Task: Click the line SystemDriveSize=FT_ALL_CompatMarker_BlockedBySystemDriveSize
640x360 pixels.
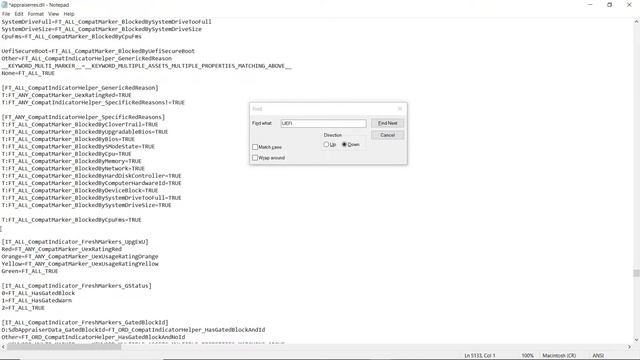Action: 101,29
